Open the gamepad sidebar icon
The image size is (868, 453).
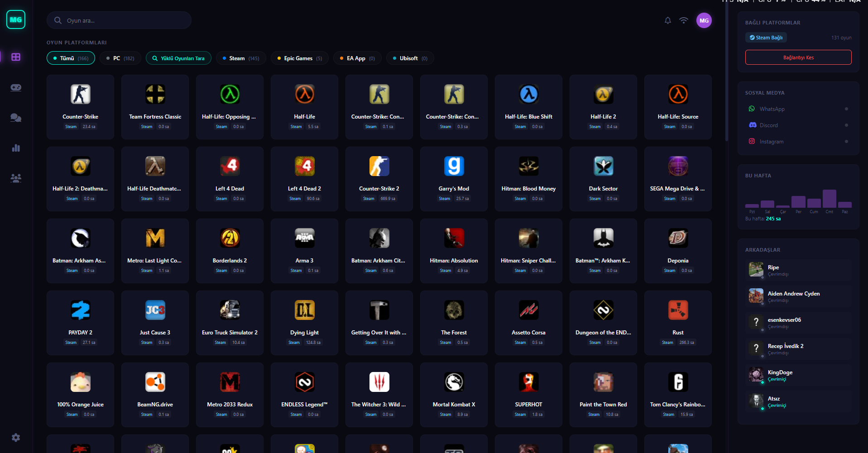point(16,87)
